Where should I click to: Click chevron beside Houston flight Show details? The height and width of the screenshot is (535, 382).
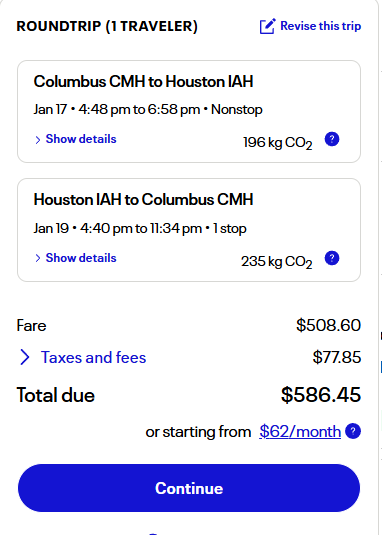click(38, 258)
